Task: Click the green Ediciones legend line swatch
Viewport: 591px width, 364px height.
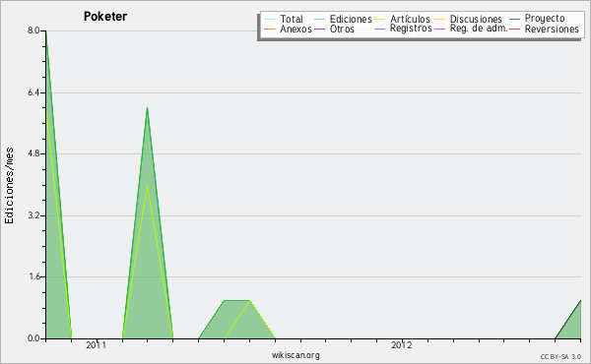Action: [319, 20]
